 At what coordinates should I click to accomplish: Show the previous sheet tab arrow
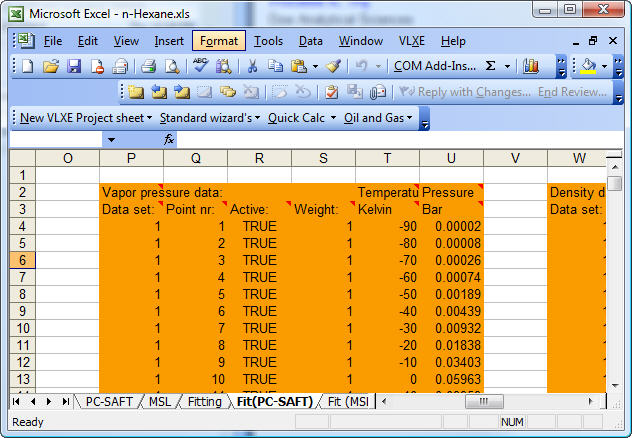pyautogui.click(x=33, y=401)
